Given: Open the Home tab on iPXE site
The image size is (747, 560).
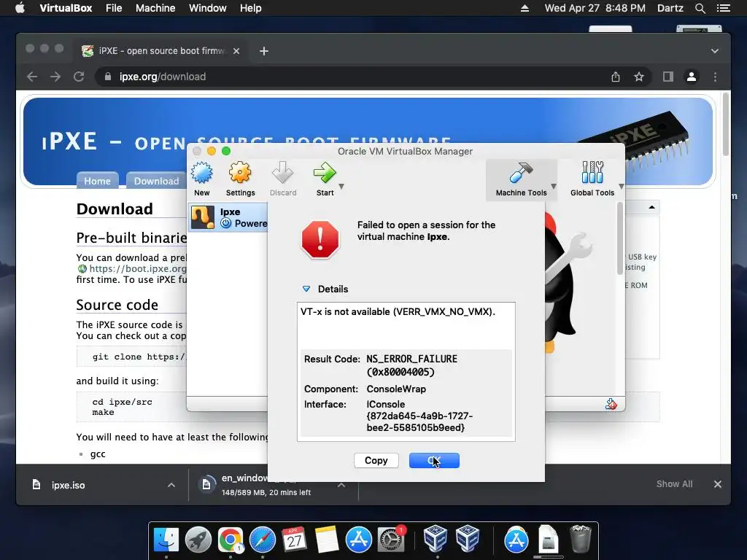Looking at the screenshot, I should point(97,181).
